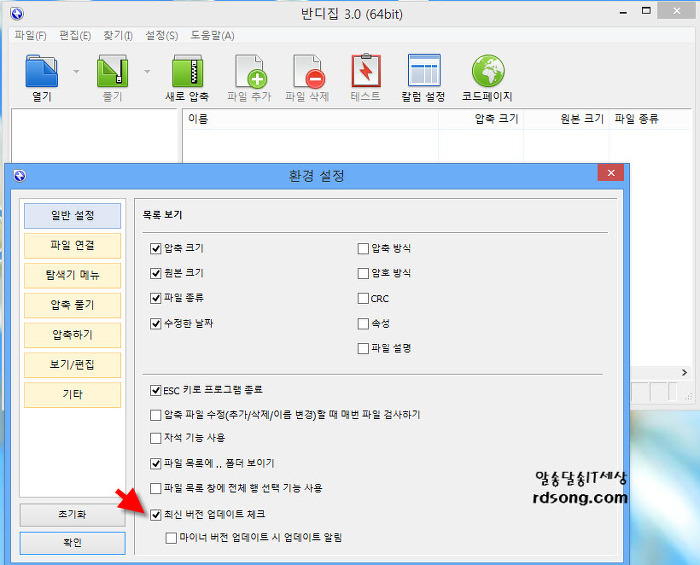Click the 열기 (Open) folder icon
Screen dimensions: 700x565
41,72
